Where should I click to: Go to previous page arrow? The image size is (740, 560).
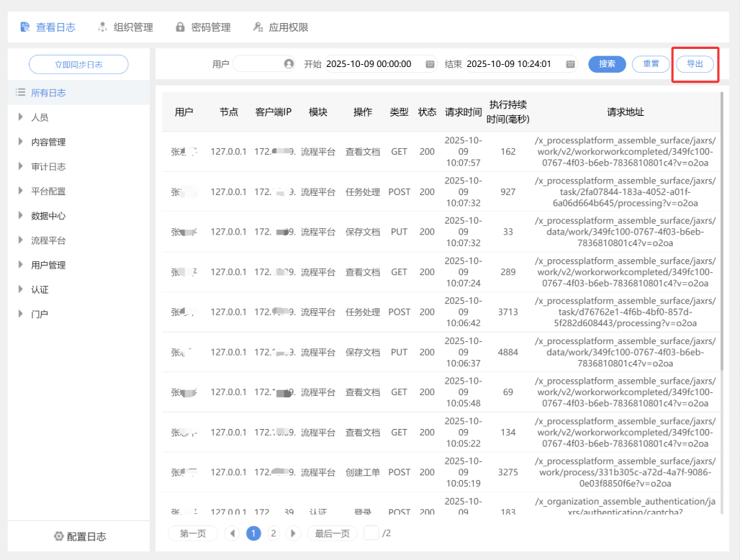coord(231,533)
